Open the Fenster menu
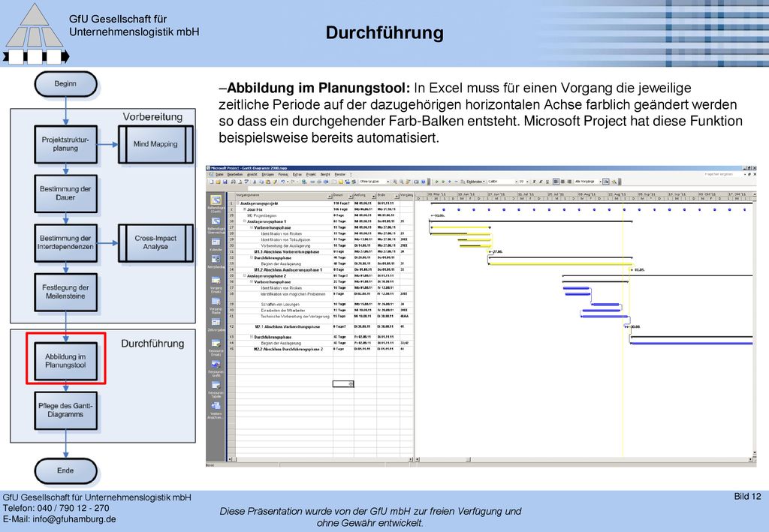 click(340, 174)
